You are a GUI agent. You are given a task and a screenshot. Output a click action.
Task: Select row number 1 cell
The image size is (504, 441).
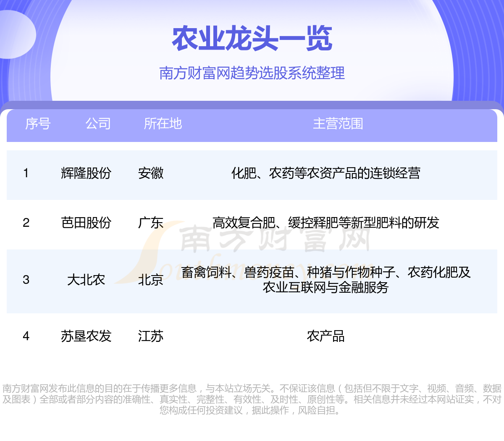[x=26, y=173]
